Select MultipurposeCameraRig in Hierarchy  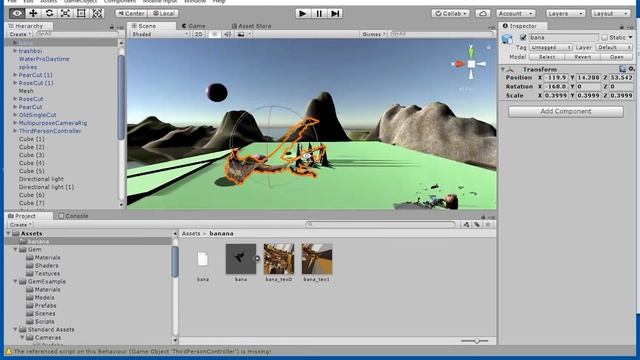click(x=53, y=123)
